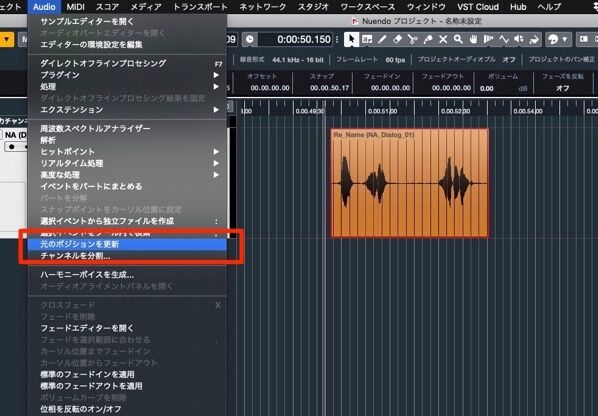The height and width of the screenshot is (416, 598).
Task: Open the メディア menu
Action: (x=146, y=7)
